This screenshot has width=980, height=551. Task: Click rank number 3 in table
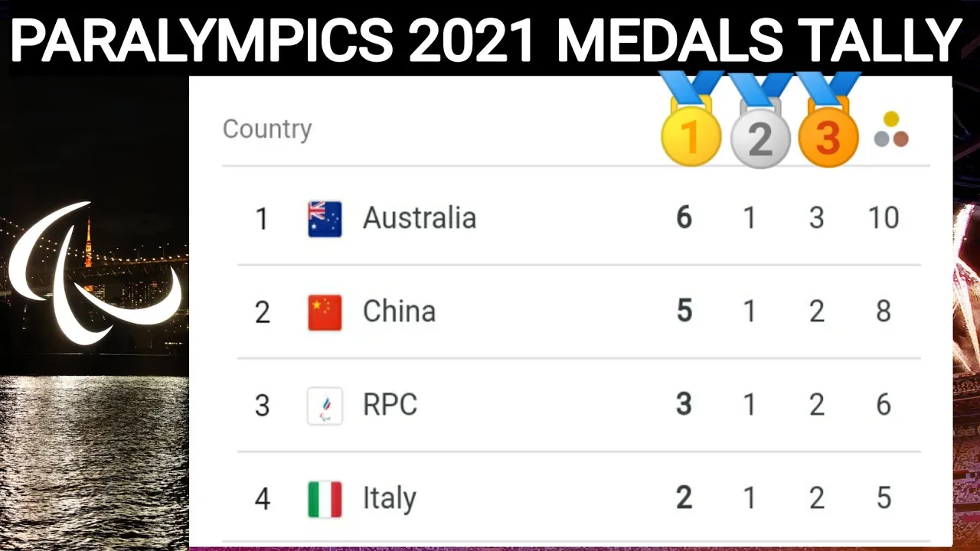(262, 406)
